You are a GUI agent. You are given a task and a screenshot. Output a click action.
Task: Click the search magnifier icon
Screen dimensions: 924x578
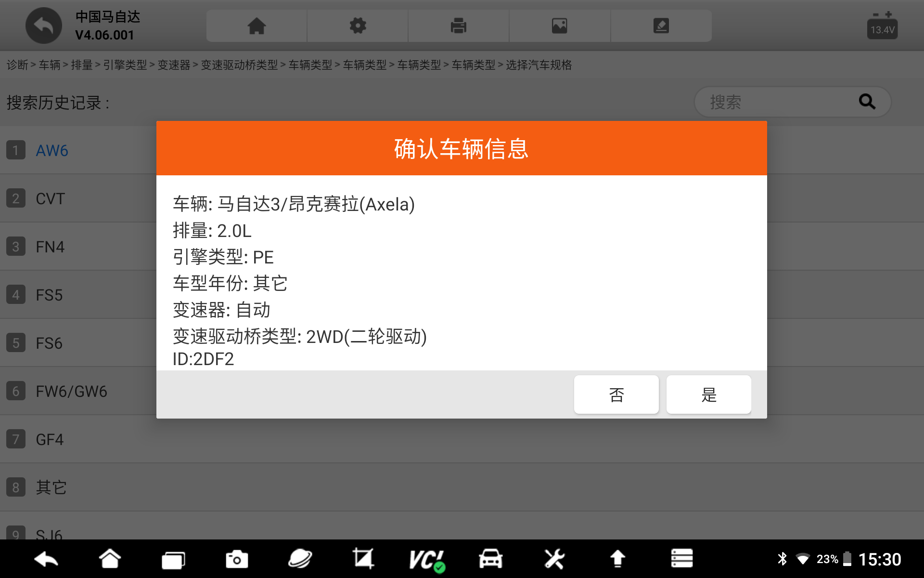click(x=867, y=102)
